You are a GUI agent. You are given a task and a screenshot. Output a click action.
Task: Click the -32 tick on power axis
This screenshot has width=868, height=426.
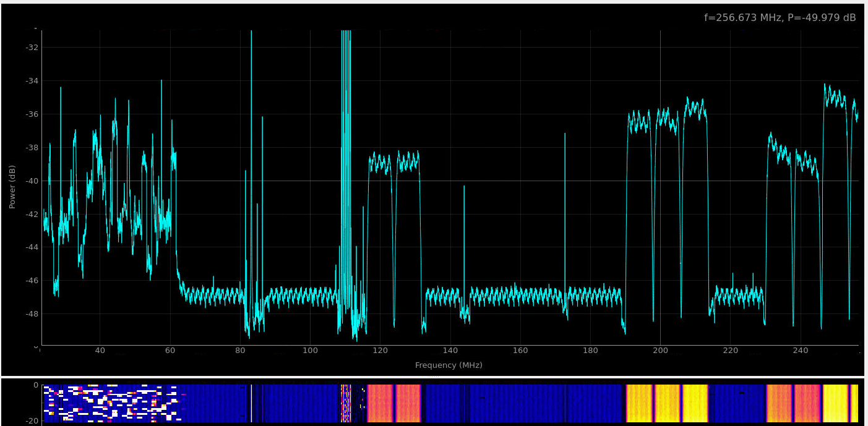[x=30, y=48]
